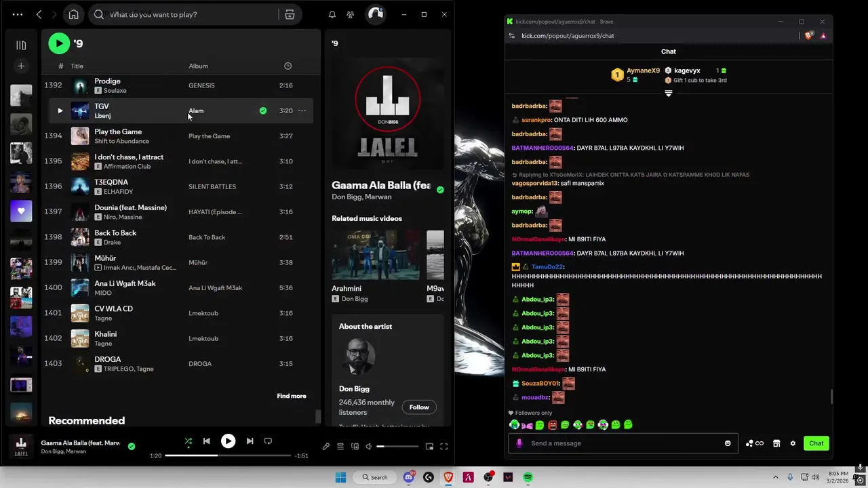Open the Friend Activity icon
Image resolution: width=868 pixels, height=488 pixels.
[350, 14]
